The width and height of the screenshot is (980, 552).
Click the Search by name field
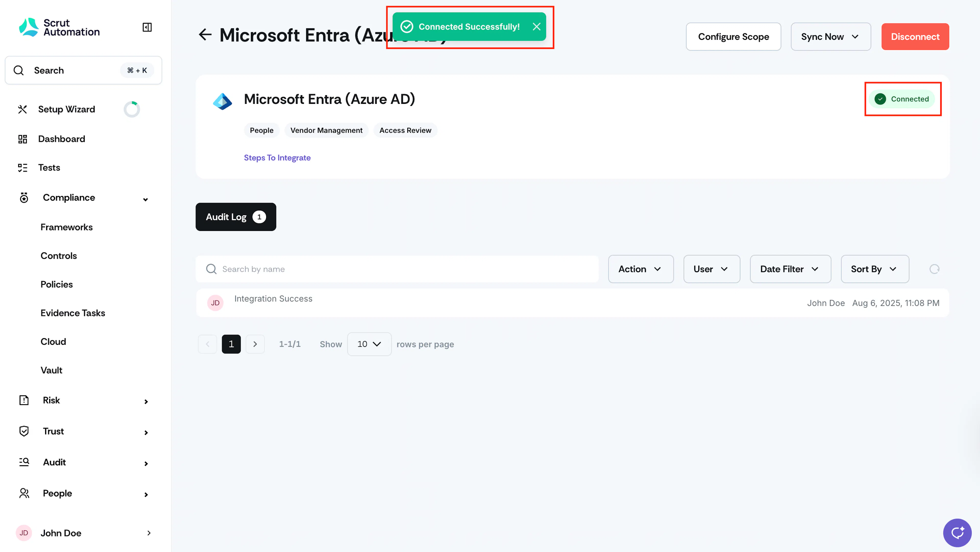point(397,269)
